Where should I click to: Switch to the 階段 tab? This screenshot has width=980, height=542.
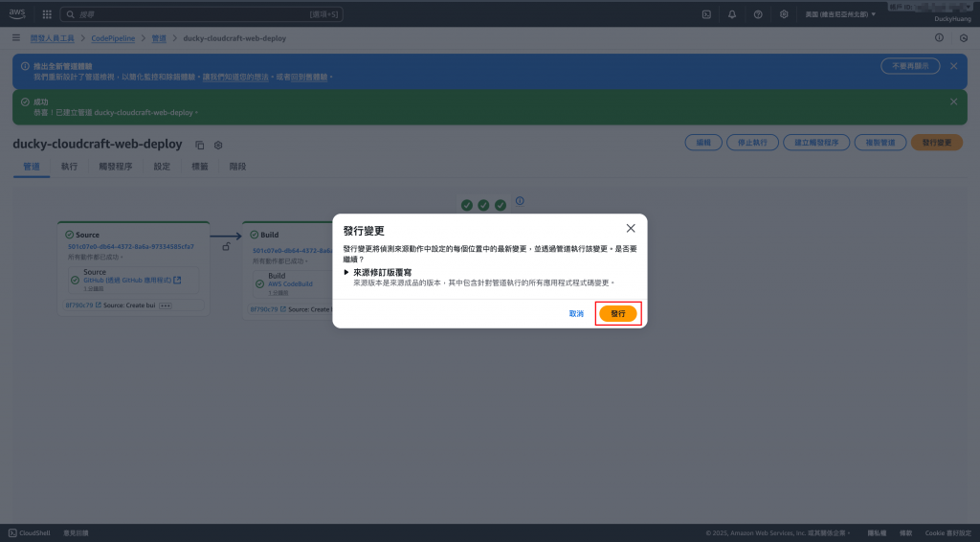pyautogui.click(x=237, y=167)
